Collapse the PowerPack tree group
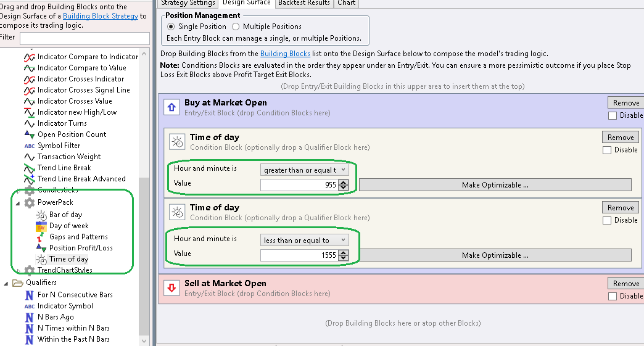Screen dimensions: 644x346 pos(17,202)
